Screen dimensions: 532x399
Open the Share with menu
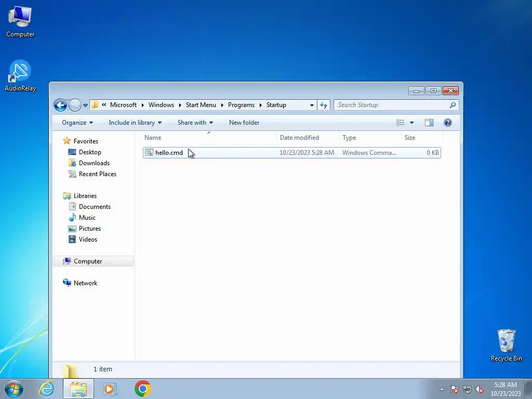[x=195, y=123]
